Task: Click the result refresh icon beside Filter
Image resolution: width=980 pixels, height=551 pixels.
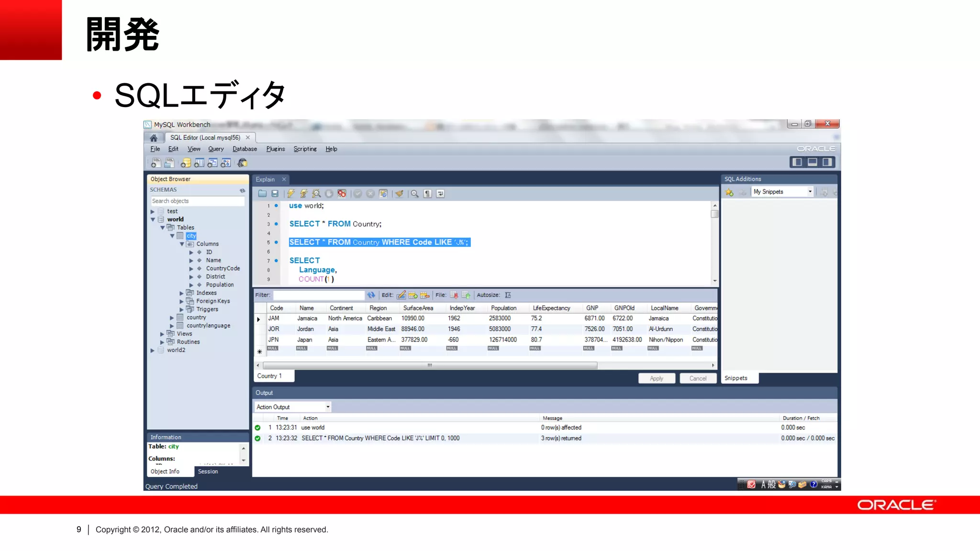Action: pos(371,295)
